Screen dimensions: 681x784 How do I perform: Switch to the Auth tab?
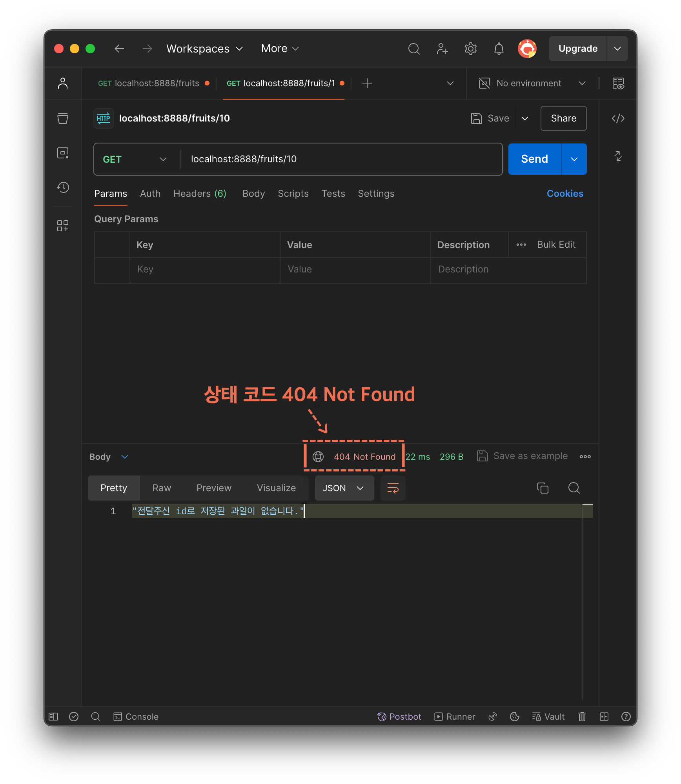150,194
